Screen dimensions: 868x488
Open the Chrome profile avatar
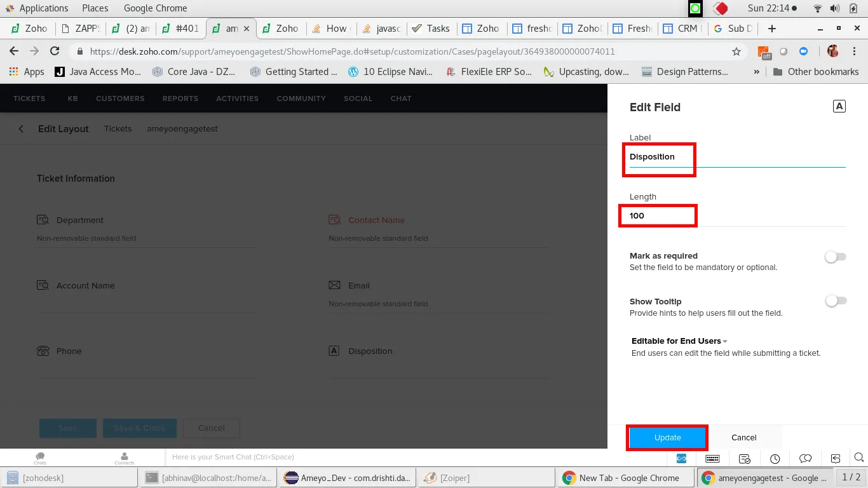point(833,51)
